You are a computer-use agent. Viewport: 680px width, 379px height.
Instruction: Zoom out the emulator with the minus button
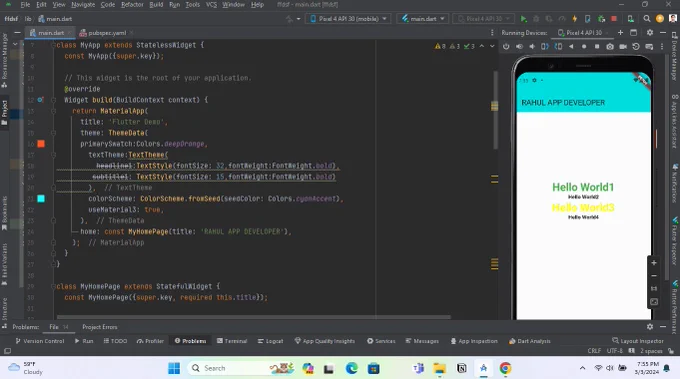tap(654, 276)
